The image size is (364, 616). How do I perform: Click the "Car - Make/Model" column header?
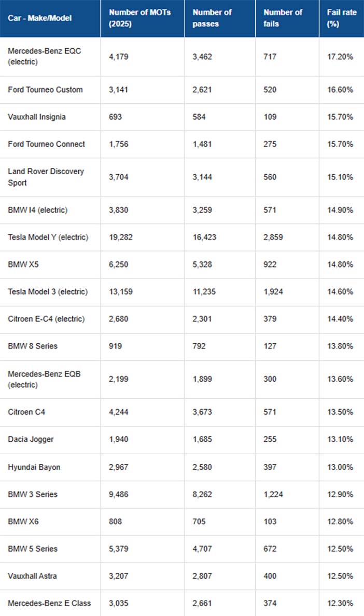(40, 18)
